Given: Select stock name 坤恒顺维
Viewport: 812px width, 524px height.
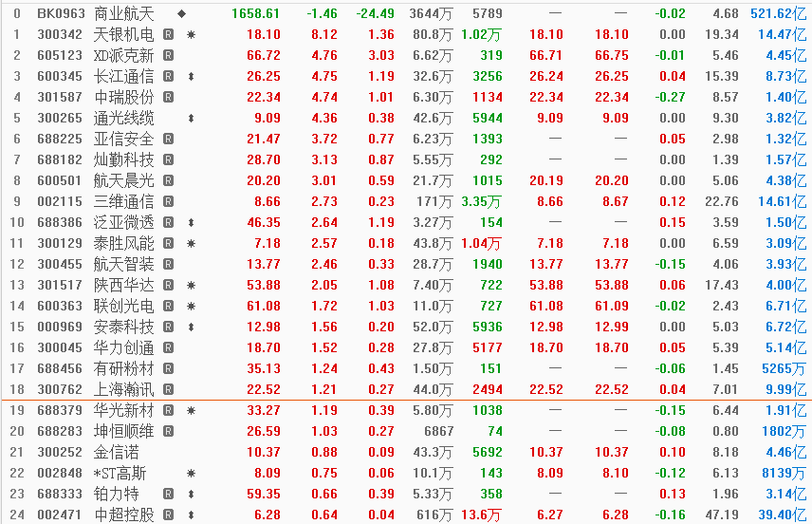Looking at the screenshot, I should (123, 431).
